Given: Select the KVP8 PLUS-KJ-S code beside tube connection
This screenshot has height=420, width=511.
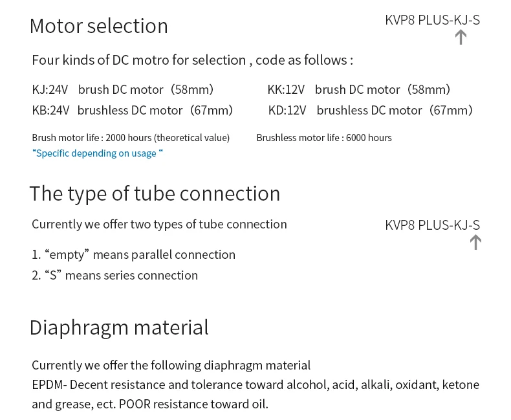Looking at the screenshot, I should coord(433,225).
